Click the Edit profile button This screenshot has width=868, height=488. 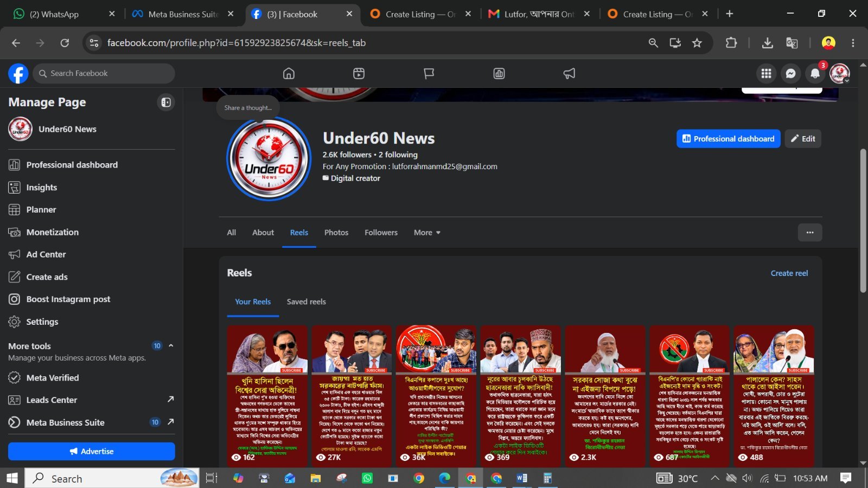click(803, 139)
